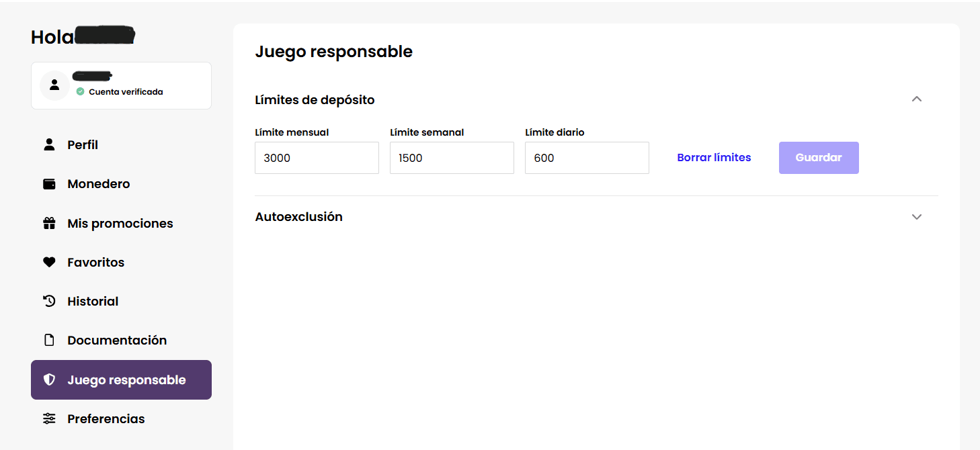Select the Límite mensual input field
This screenshot has width=980, height=450.
(x=317, y=157)
